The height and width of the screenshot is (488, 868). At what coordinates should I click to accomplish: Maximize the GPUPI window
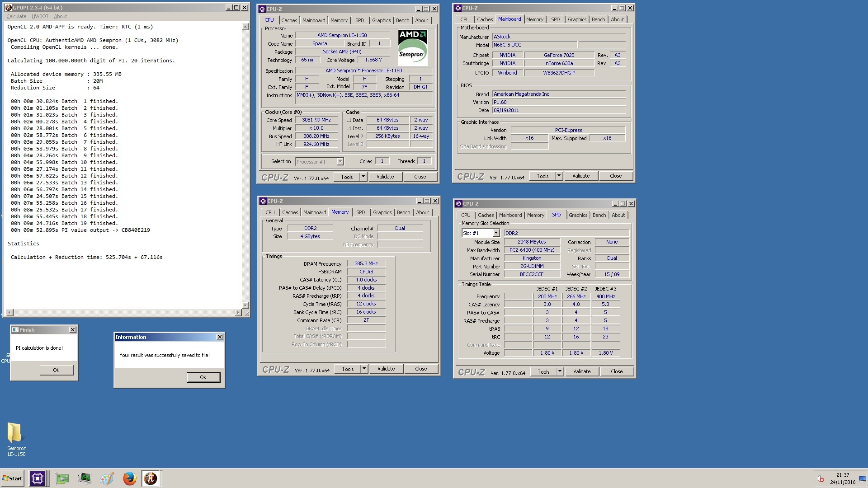(x=236, y=8)
